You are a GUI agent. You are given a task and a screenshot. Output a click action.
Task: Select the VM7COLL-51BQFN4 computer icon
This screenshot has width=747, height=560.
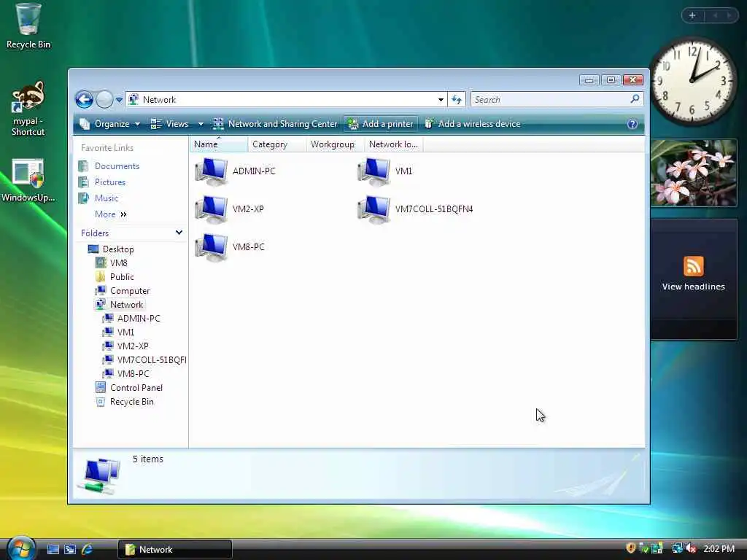[x=374, y=209]
